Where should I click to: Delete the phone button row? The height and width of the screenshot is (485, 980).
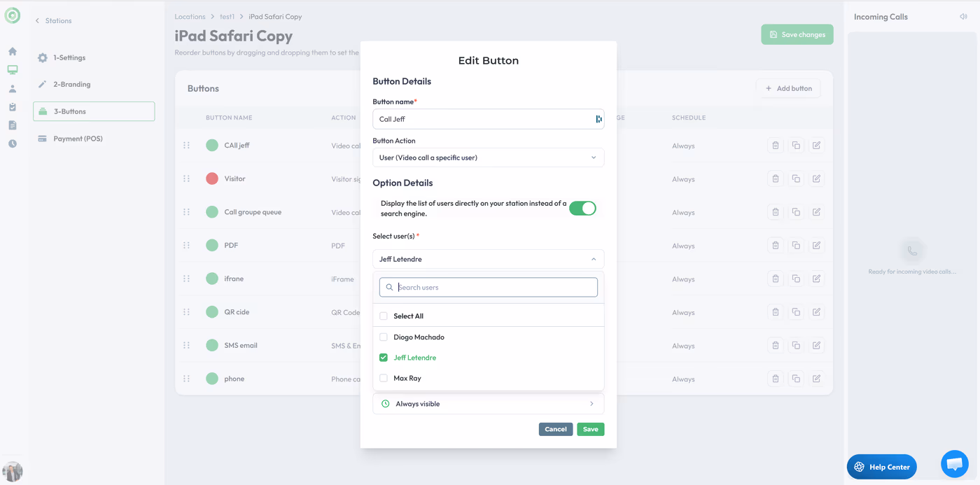776,379
